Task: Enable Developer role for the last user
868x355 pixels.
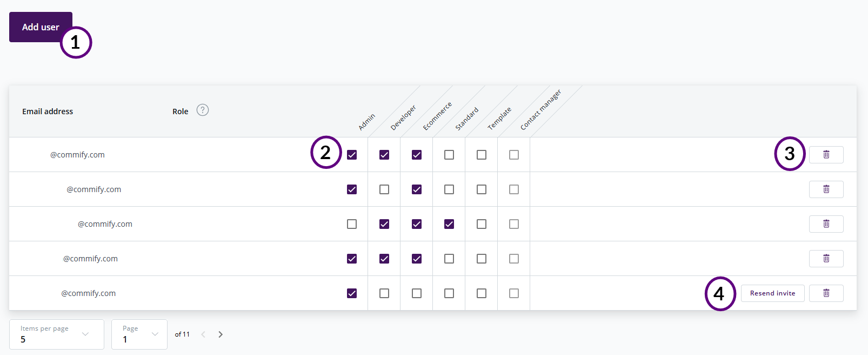Action: [x=384, y=293]
